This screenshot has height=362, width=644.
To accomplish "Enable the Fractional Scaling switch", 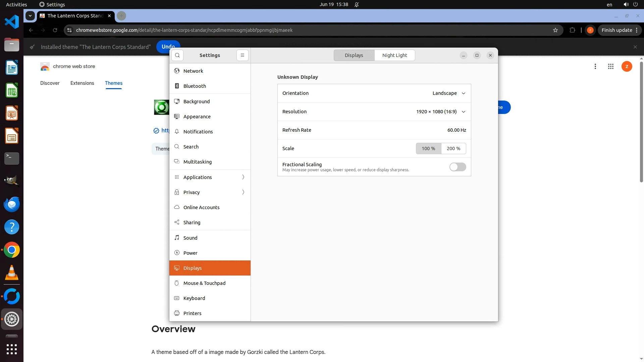I will [x=458, y=167].
